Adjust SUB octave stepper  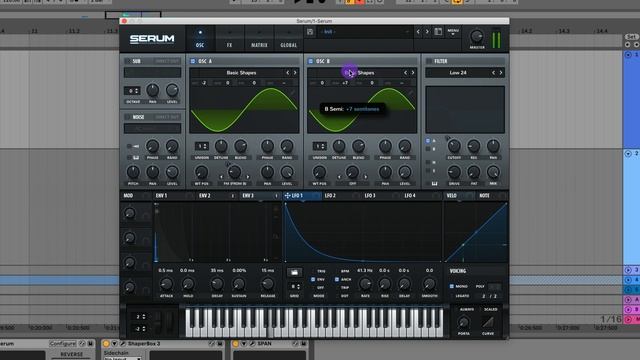pyautogui.click(x=132, y=91)
